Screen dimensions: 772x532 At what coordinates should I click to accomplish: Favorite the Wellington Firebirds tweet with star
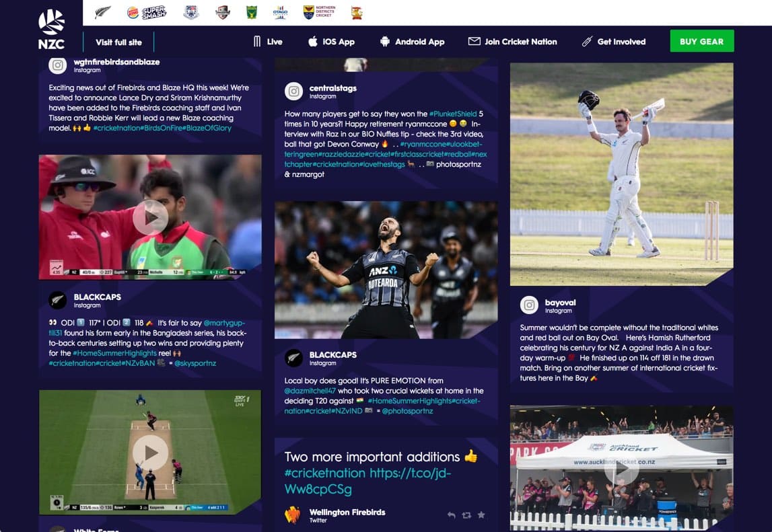click(x=481, y=515)
